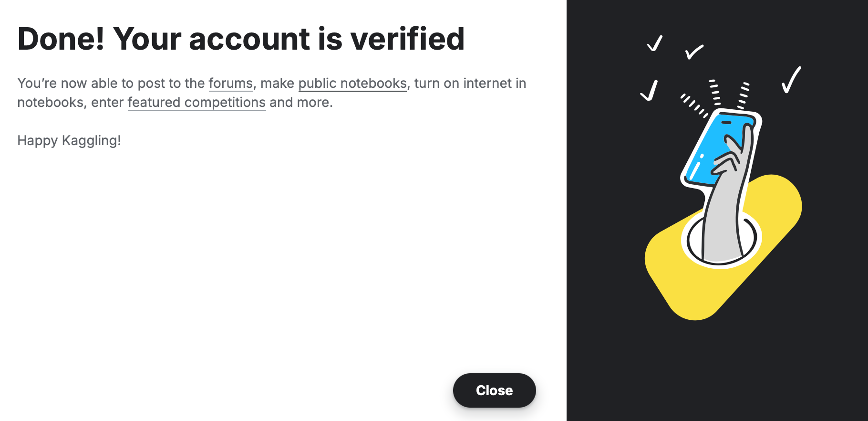This screenshot has width=868, height=421.
Task: Click the "turn on internet in" text
Action: [470, 84]
